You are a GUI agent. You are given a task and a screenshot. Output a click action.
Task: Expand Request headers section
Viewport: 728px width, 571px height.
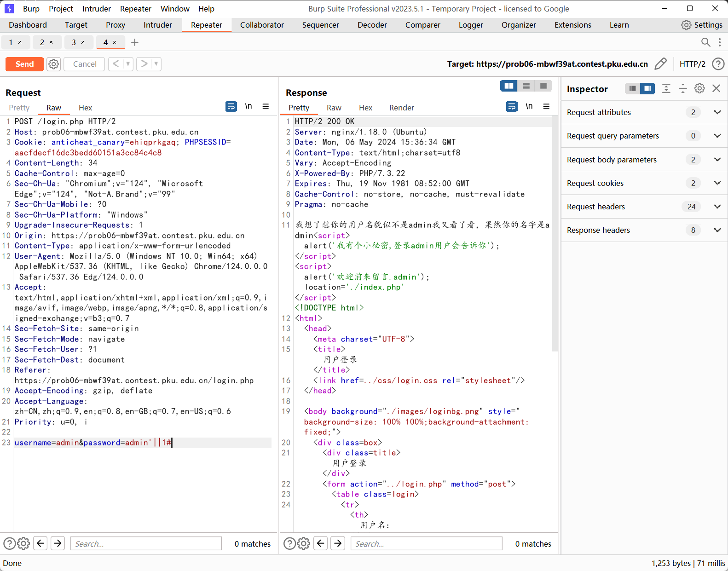[644, 207]
